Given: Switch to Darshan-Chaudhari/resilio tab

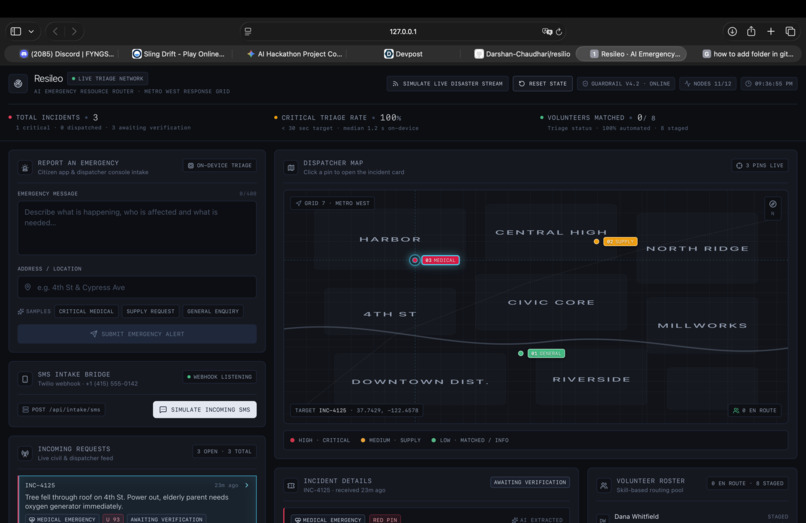Looking at the screenshot, I should [522, 53].
